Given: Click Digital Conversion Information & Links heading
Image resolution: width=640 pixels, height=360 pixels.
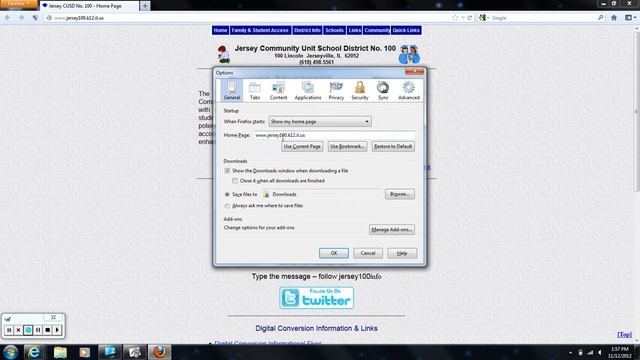Looking at the screenshot, I should coord(316,328).
